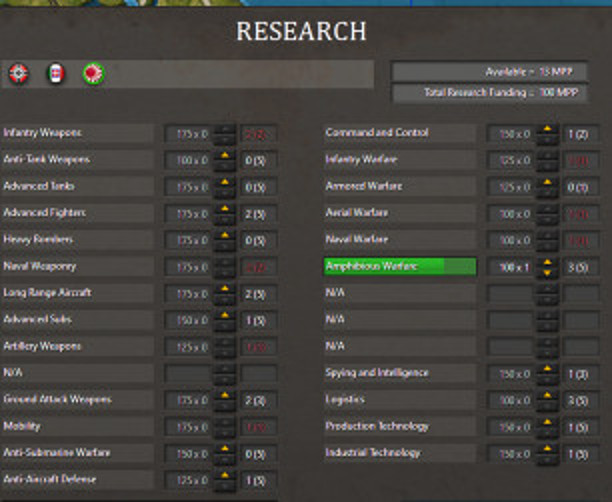Viewport: 612px width, 502px height.
Task: Increase Logistics research with up arrow
Action: (547, 395)
